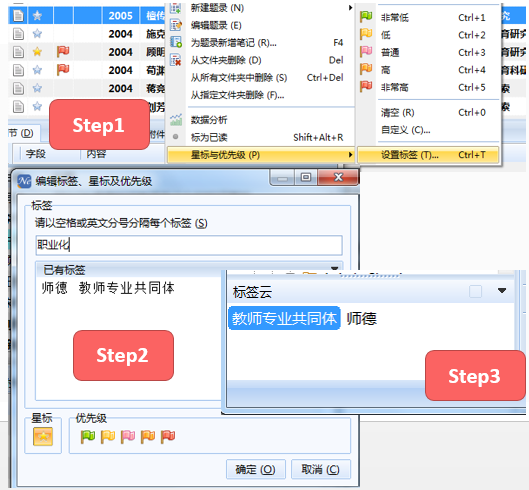Click the 编辑题录 (E) pencil icon
This screenshot has height=490, width=529.
point(175,25)
